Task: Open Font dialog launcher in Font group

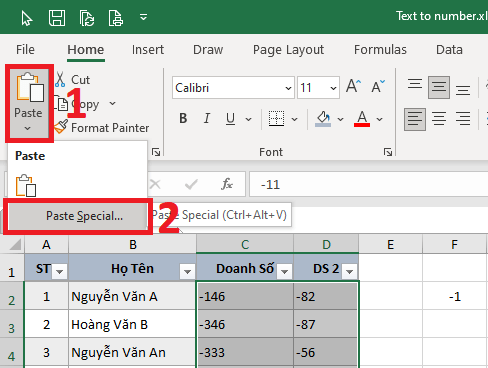Action: [388, 152]
